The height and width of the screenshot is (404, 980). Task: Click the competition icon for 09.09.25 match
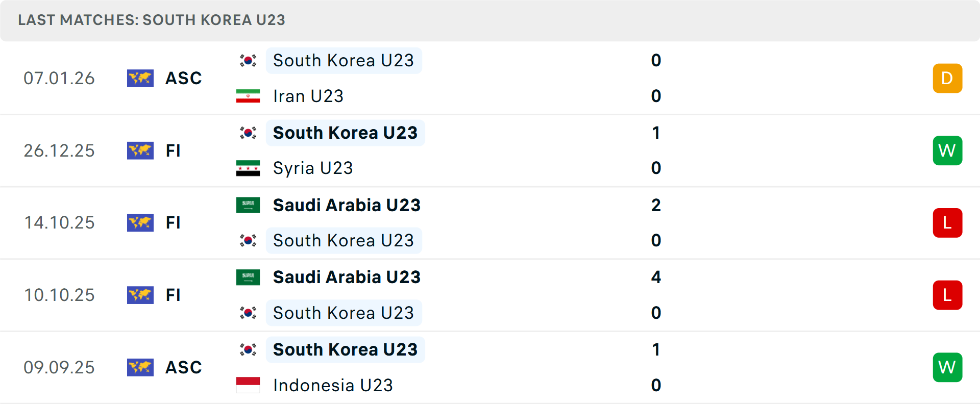[140, 367]
